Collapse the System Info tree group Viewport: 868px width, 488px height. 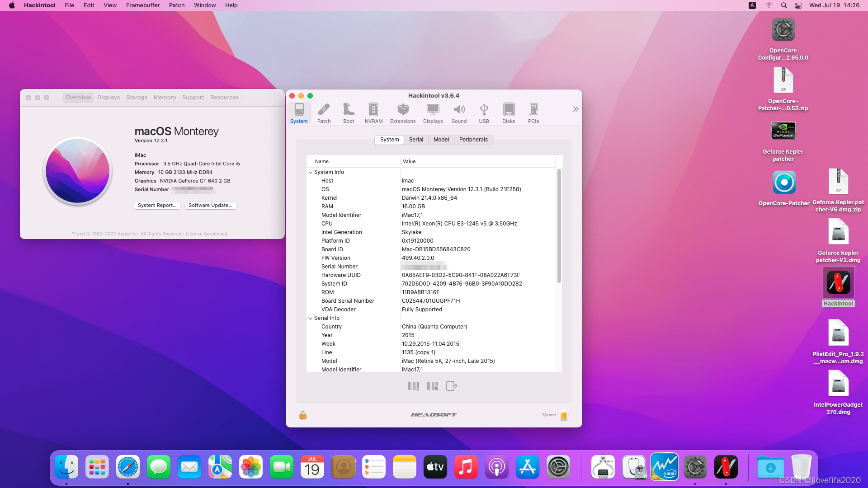pos(310,172)
